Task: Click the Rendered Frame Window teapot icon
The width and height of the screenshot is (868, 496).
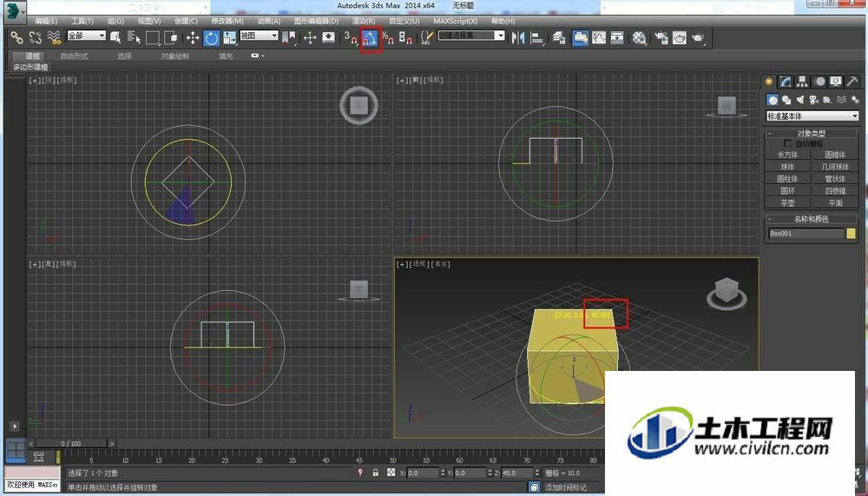Action: pos(680,37)
